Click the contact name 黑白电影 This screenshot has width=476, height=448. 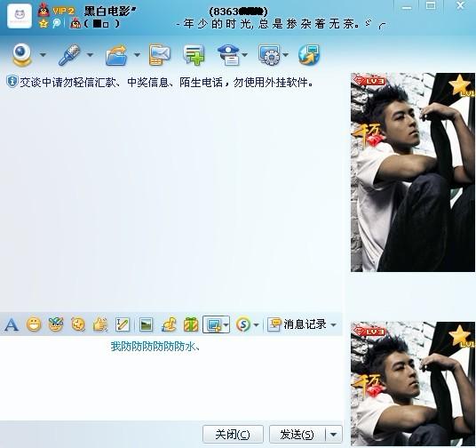[107, 12]
